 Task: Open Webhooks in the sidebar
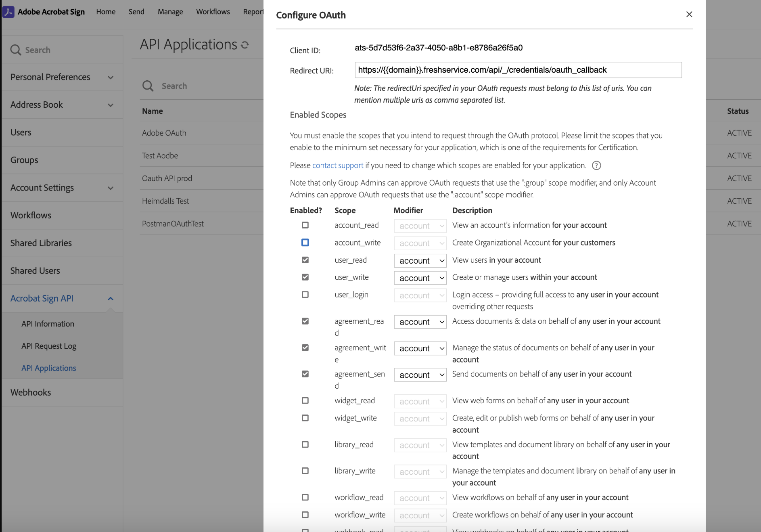coord(62,392)
